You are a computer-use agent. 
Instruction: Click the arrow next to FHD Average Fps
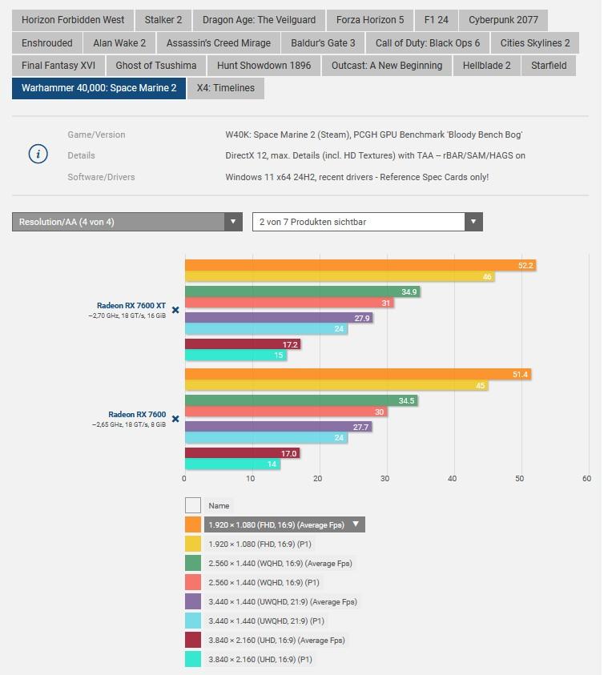(356, 524)
